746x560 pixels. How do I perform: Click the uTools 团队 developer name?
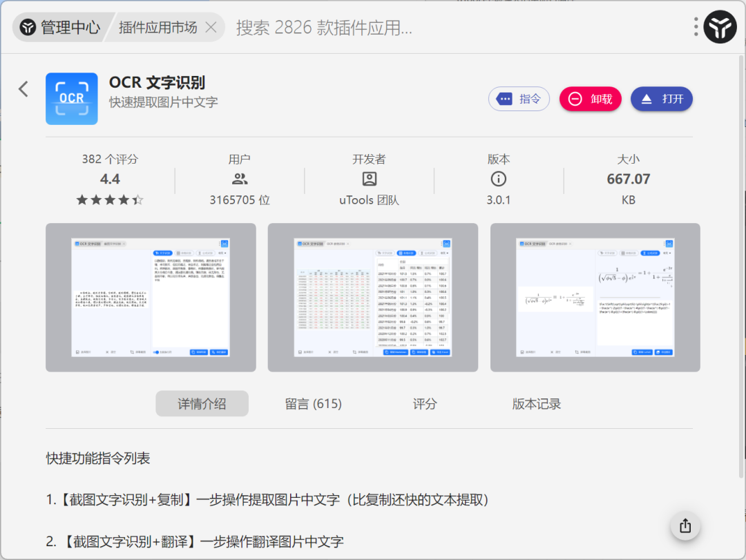pyautogui.click(x=369, y=200)
